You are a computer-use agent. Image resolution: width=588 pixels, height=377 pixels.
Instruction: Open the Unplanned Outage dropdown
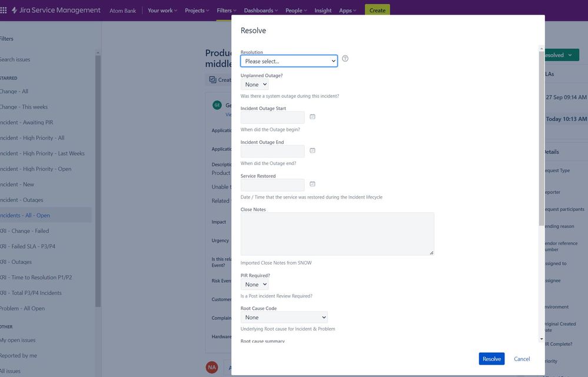(255, 84)
